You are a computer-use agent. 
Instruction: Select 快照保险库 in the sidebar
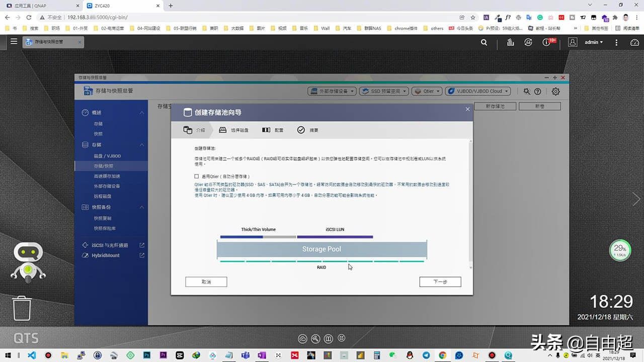(105, 228)
